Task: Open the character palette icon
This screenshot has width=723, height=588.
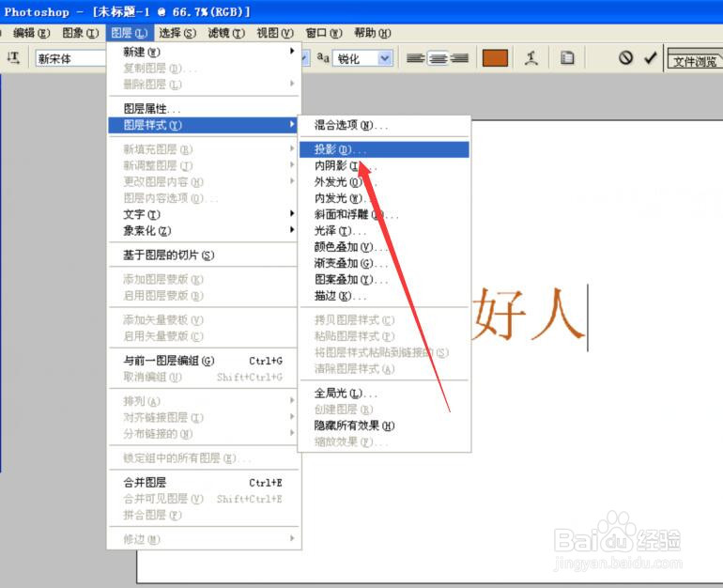Action: 567,58
